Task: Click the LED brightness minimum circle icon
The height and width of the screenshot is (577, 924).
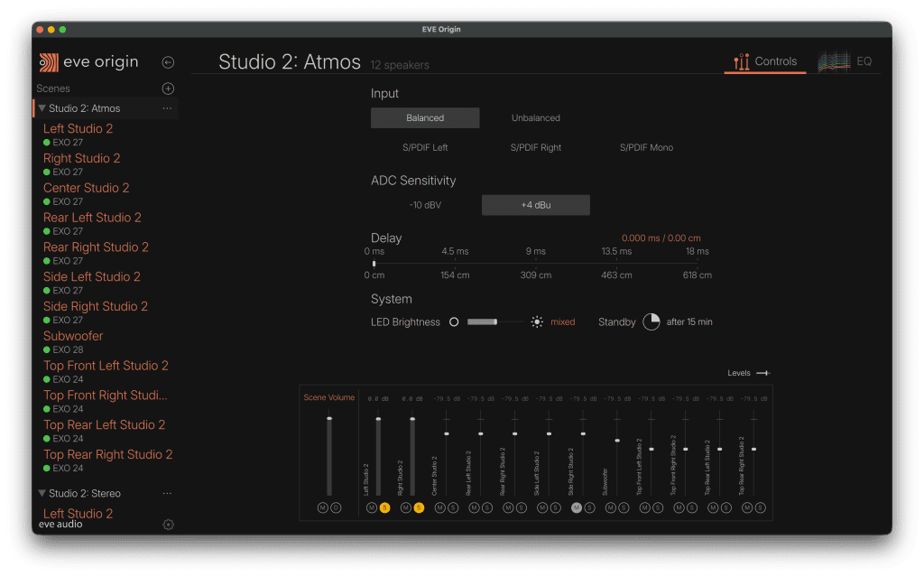Action: 454,322
